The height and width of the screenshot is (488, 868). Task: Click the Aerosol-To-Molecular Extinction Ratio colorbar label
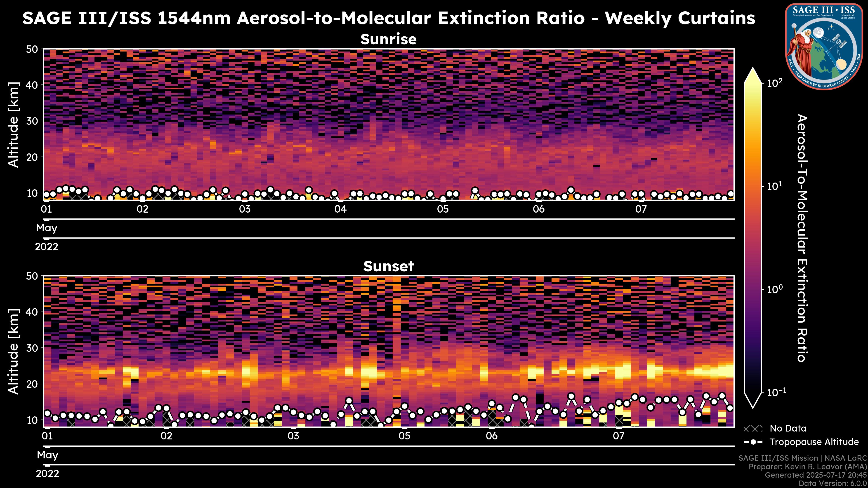pyautogui.click(x=802, y=238)
